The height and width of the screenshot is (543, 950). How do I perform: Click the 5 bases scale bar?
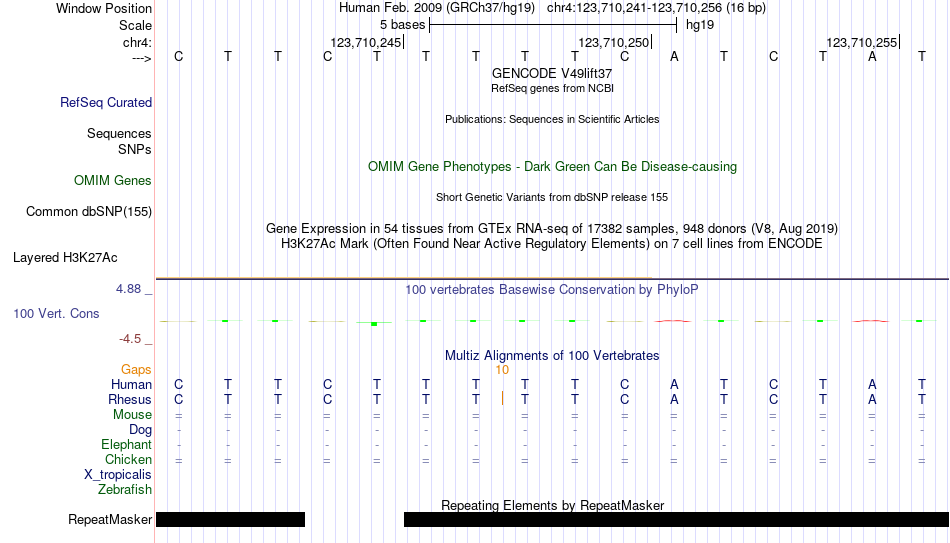point(553,25)
